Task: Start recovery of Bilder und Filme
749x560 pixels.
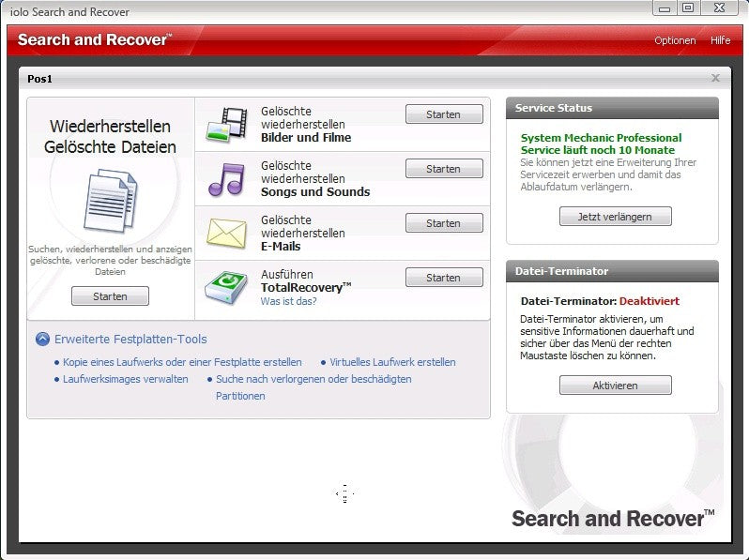Action: click(444, 114)
